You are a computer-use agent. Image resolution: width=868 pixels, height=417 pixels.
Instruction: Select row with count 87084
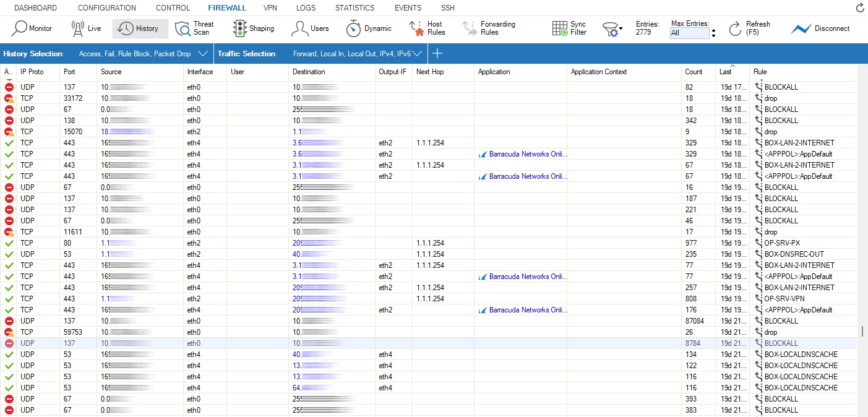pos(429,321)
